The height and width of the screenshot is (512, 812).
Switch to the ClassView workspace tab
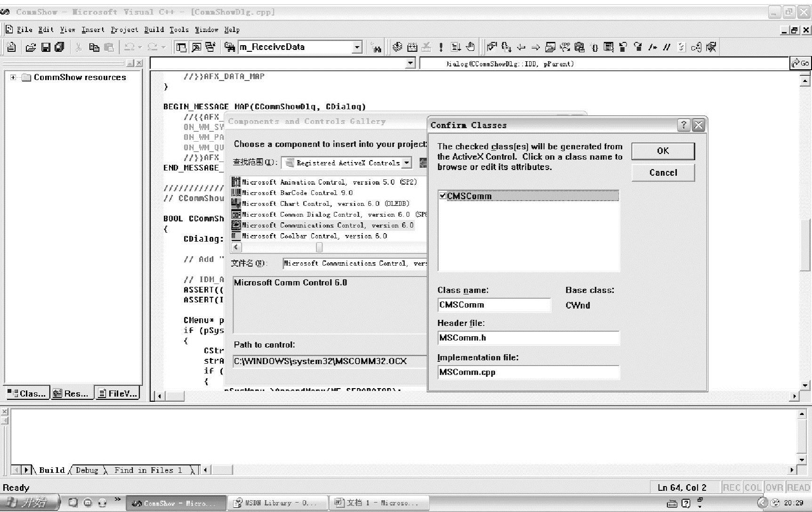[27, 393]
